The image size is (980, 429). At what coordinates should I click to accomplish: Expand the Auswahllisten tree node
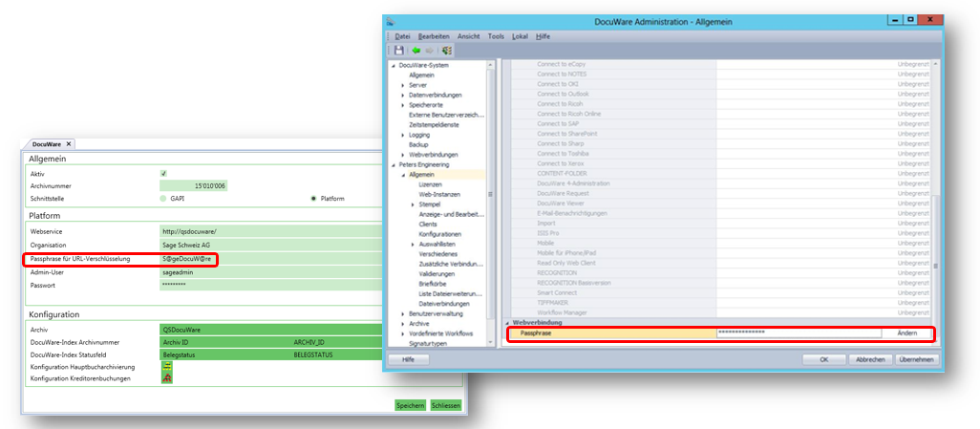[x=414, y=244]
